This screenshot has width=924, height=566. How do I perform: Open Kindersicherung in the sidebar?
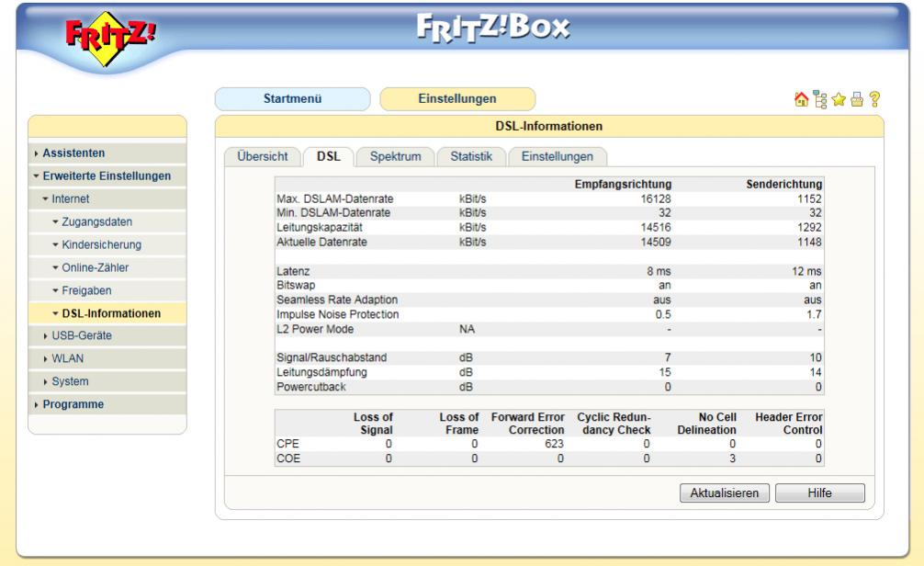click(101, 245)
